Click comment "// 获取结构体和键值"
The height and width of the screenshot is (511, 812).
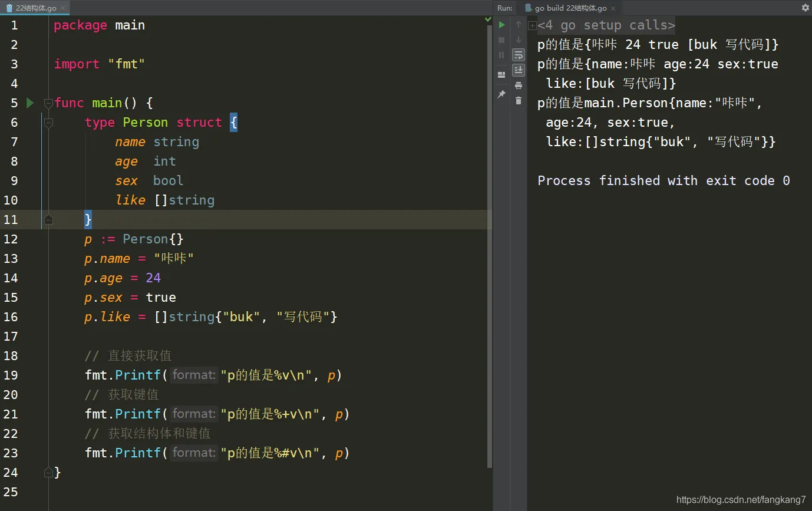point(148,433)
